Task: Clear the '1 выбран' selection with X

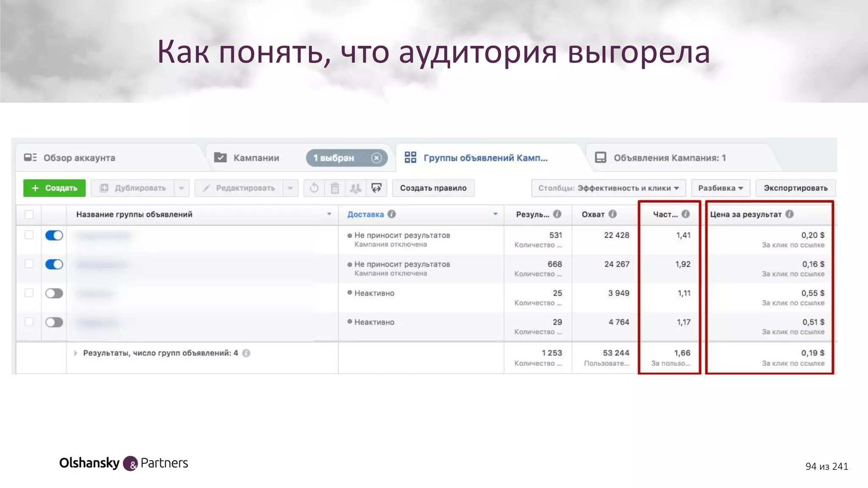Action: (x=376, y=158)
